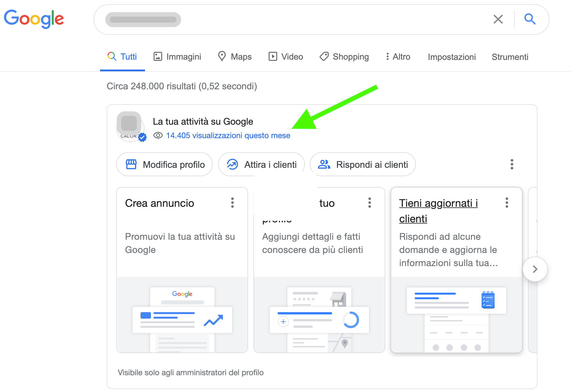Viewport: 571px width, 392px height.
Task: Open the Crea annuncio card title
Action: point(160,203)
